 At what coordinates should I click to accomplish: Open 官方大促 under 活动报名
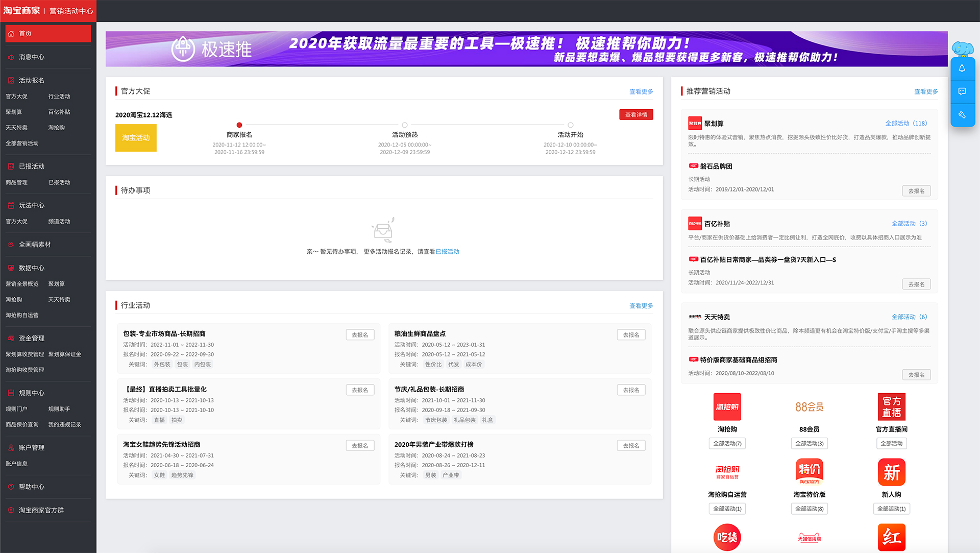(16, 97)
